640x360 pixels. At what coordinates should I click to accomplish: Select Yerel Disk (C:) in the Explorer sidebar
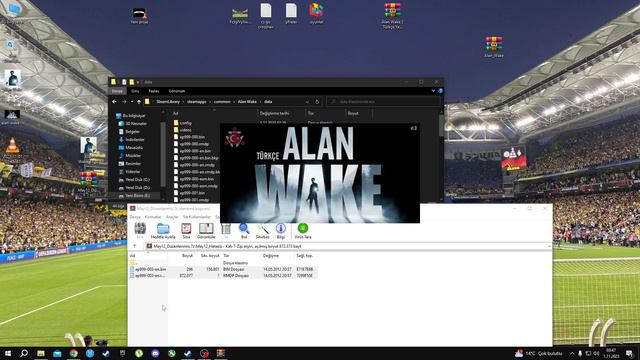tap(134, 180)
